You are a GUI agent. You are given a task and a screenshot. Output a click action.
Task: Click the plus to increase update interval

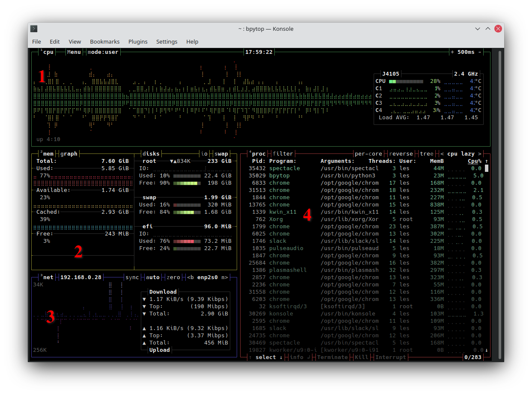[x=452, y=52]
